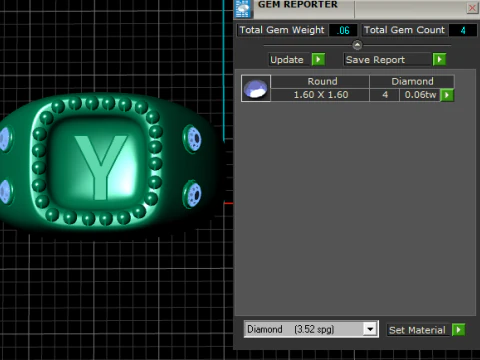The height and width of the screenshot is (360, 480).
Task: Click the 1.60 X 1.60 size cell
Action: click(x=320, y=95)
